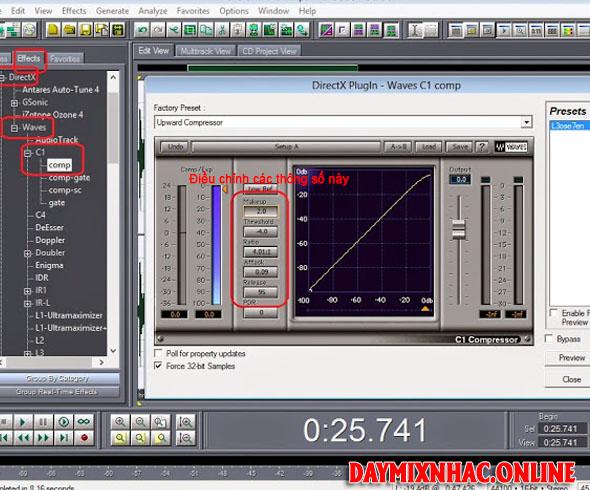Screen dimensions: 590x490
Task: Click Zoom Out Full magnifier icon
Action: pyautogui.click(x=161, y=422)
